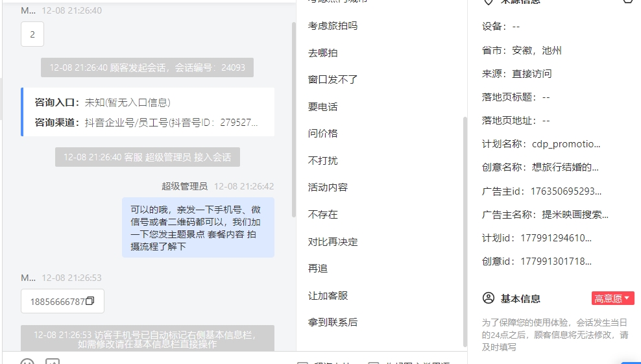
Task: Click visitor timestamp 12-08 21:26:53
Action: (71, 278)
